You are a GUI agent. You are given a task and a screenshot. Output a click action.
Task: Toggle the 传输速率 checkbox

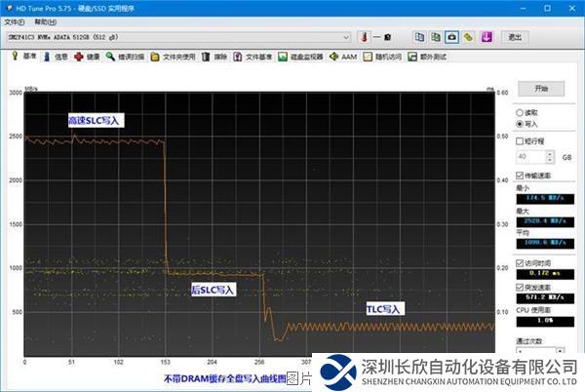pos(520,176)
